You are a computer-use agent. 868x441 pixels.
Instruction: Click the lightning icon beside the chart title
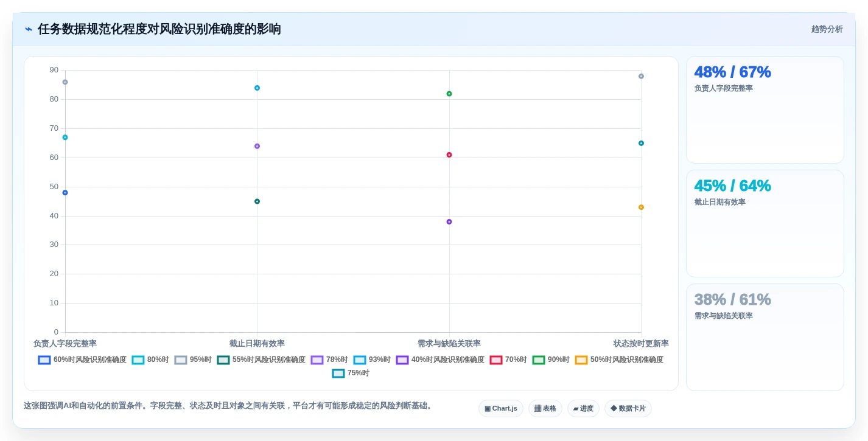coord(29,29)
